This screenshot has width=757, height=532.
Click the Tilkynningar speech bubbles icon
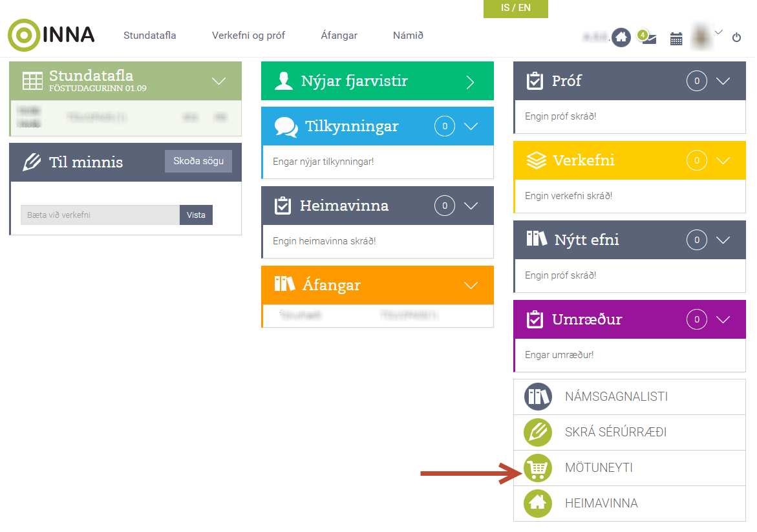click(x=286, y=127)
